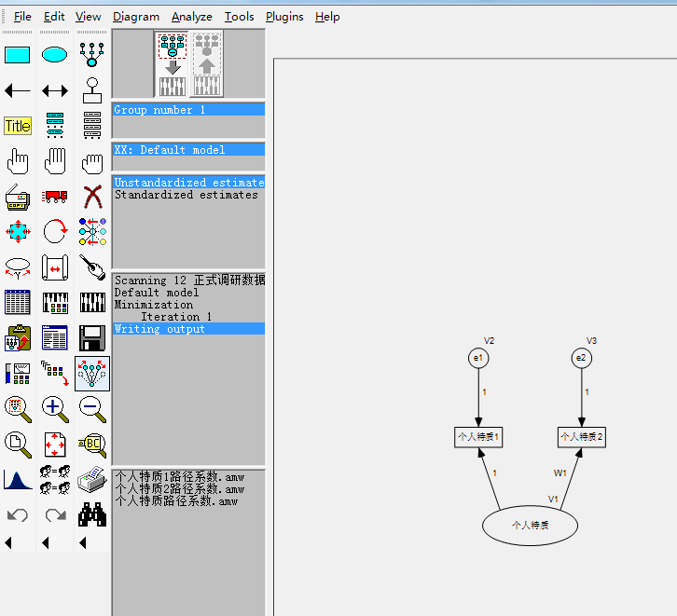Click resize diagram to fit page icon
The height and width of the screenshot is (616, 677).
pos(55,445)
